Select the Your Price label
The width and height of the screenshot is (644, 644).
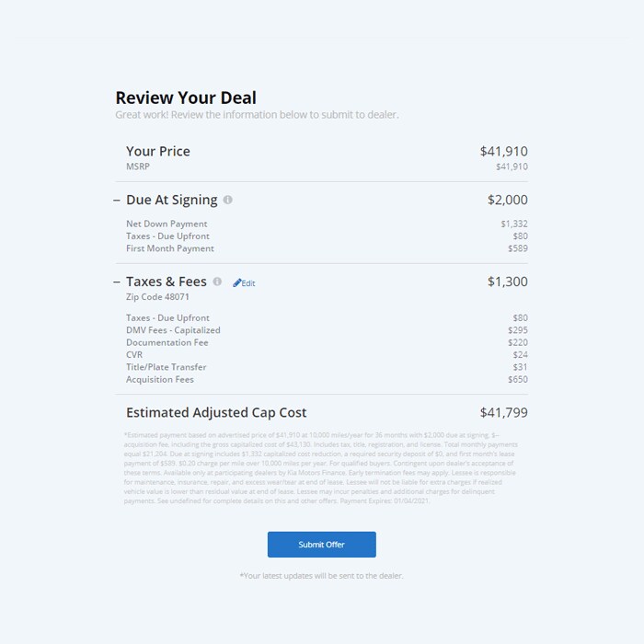coord(158,151)
